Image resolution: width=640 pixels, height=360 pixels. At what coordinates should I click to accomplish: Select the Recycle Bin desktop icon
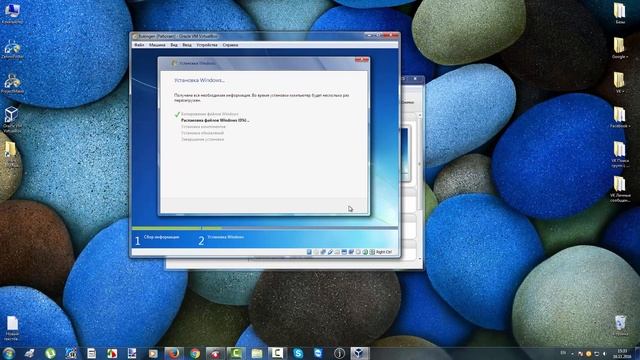click(x=620, y=326)
